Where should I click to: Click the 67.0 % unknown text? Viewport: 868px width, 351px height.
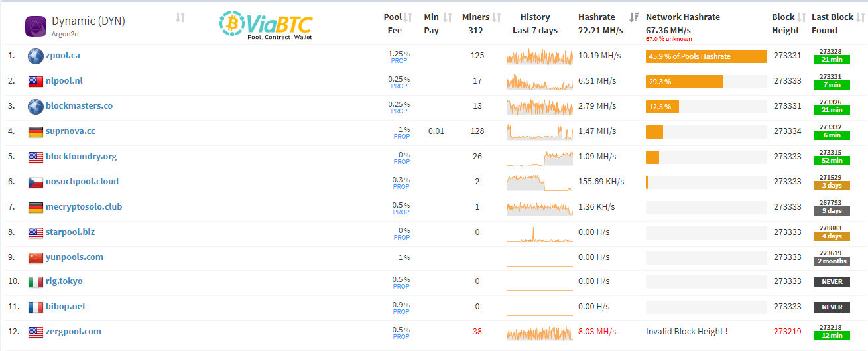coord(668,39)
